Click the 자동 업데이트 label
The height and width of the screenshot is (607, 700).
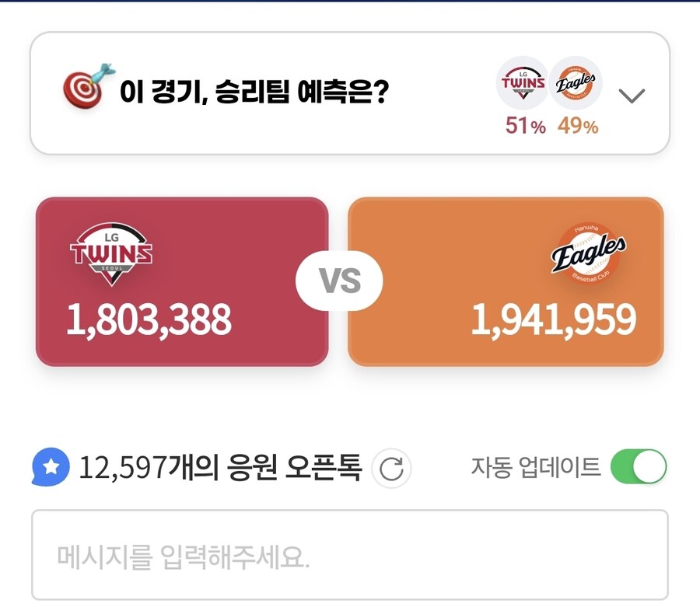pos(536,467)
